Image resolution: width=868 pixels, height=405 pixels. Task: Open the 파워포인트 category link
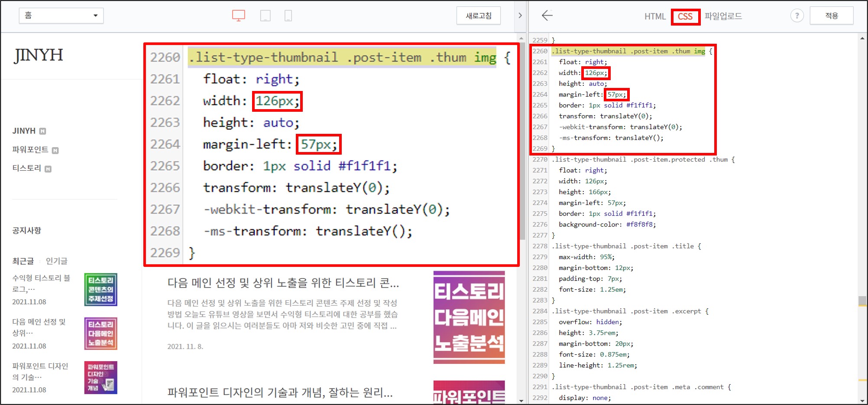(30, 149)
